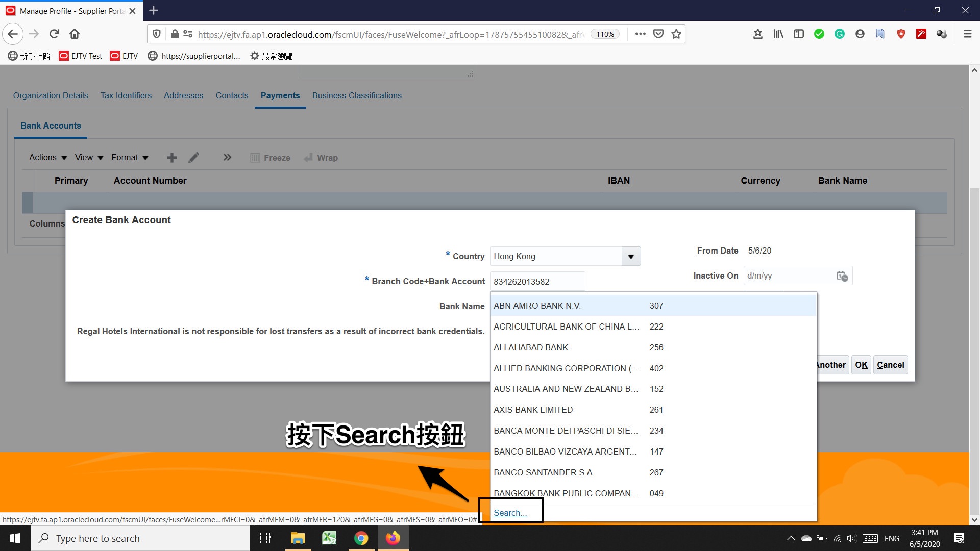Select ALLAHABAD BANK from list
This screenshot has width=980, height=551.
(653, 348)
